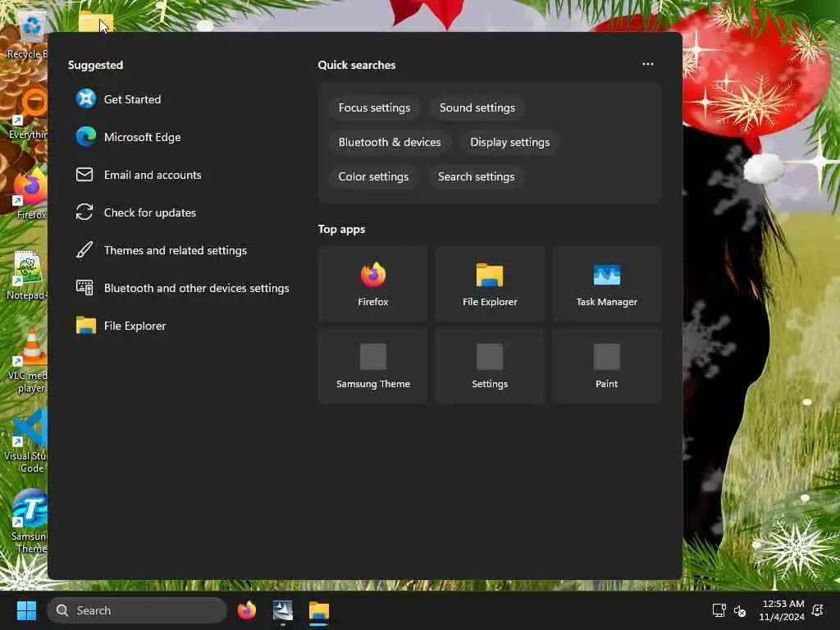The image size is (840, 630).
Task: Click the taskbar Search box
Action: coord(137,610)
